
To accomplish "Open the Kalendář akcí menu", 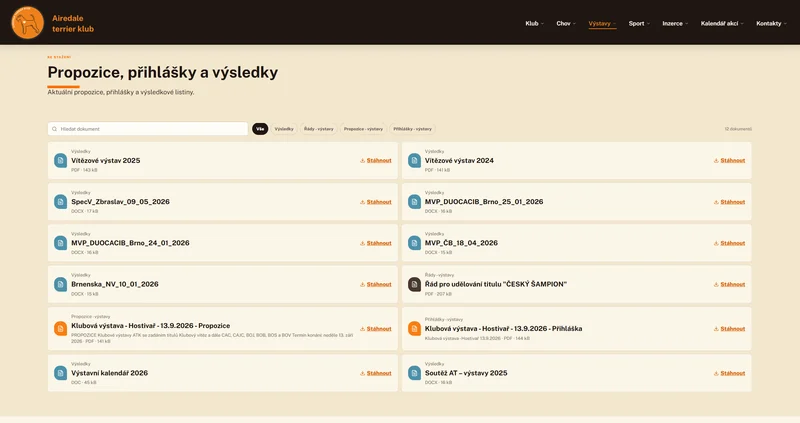I will tap(722, 23).
